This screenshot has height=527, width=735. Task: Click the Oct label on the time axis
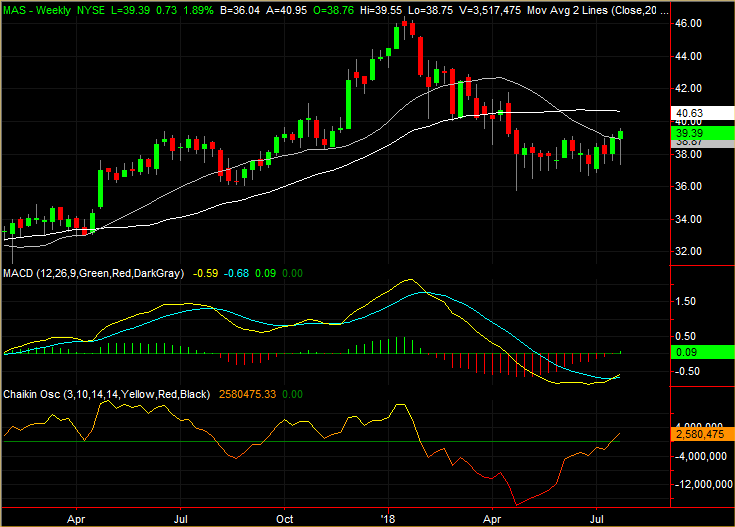click(x=285, y=519)
